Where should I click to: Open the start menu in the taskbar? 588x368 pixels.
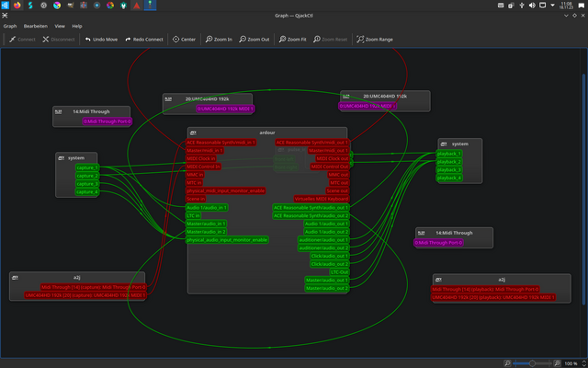tap(5, 6)
